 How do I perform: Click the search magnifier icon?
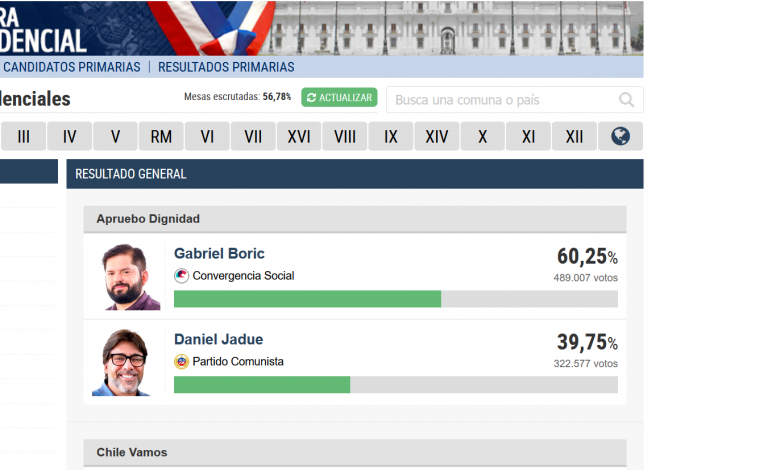tap(627, 99)
